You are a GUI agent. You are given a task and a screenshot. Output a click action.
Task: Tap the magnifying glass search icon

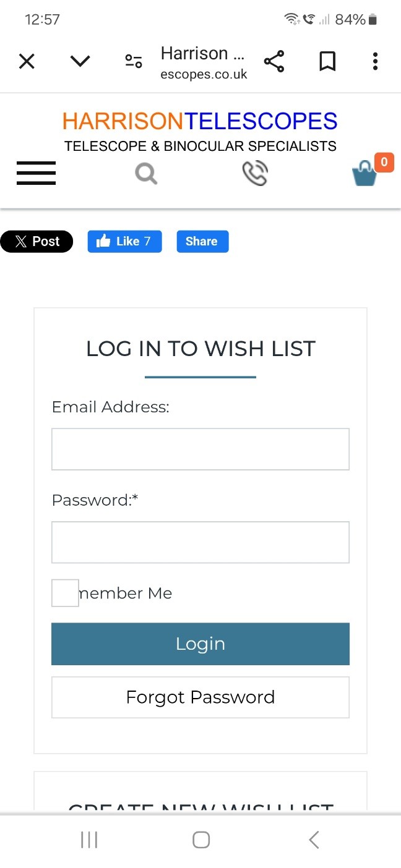pos(146,174)
